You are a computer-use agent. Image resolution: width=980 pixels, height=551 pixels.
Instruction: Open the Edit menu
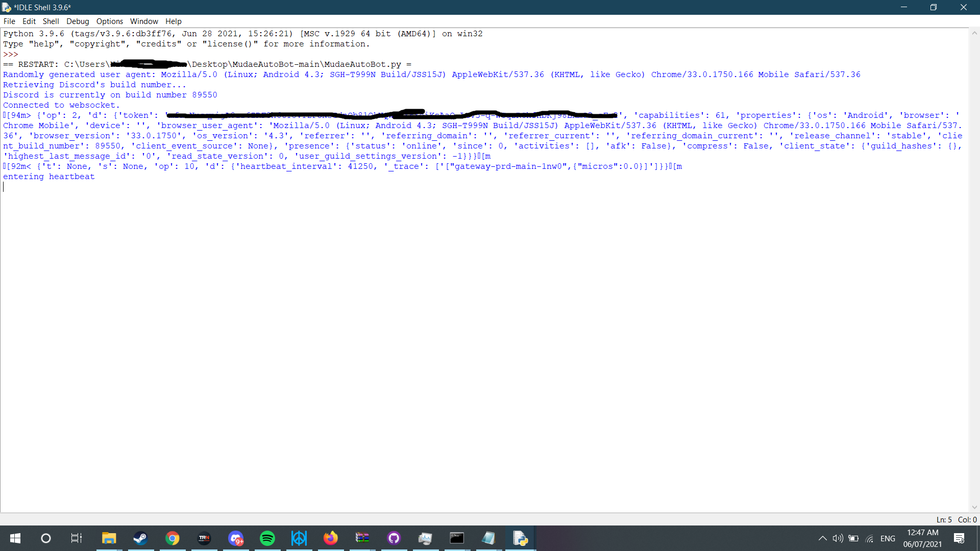[x=29, y=21]
